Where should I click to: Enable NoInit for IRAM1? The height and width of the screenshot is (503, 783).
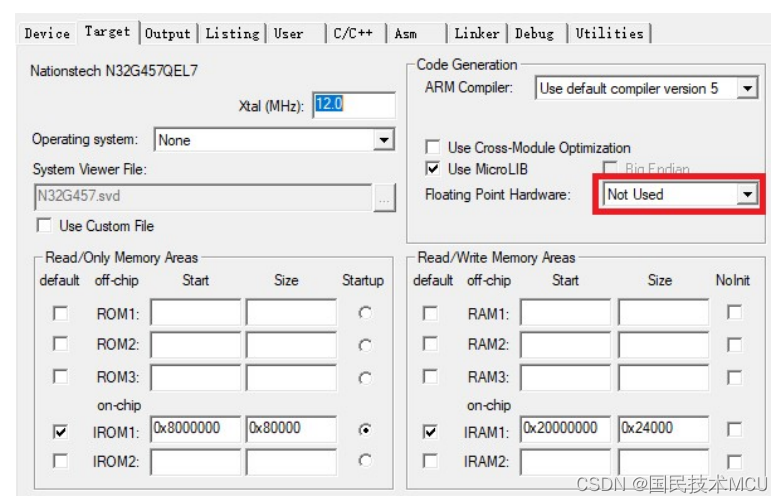(x=735, y=430)
